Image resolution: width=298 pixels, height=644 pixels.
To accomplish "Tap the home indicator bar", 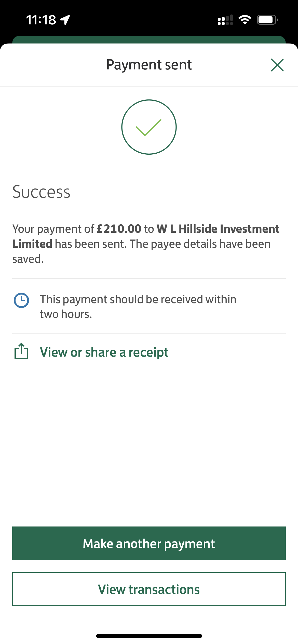I will coord(149,636).
